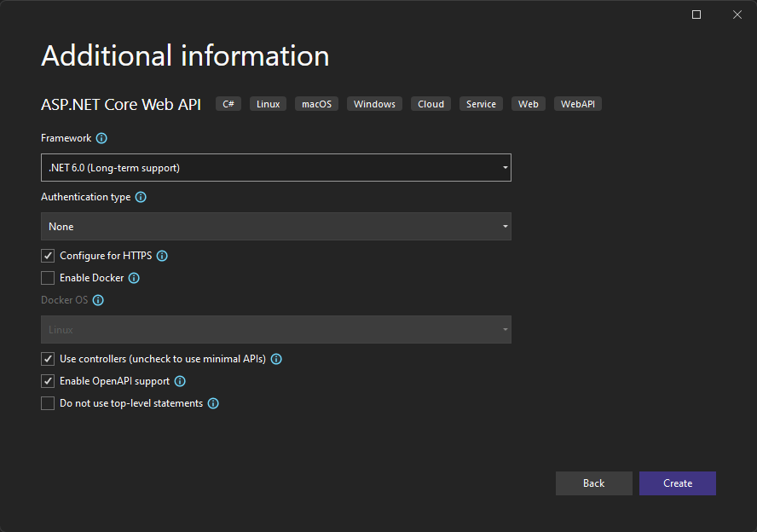The height and width of the screenshot is (532, 757).
Task: Click the Cloud tag
Action: (x=431, y=104)
